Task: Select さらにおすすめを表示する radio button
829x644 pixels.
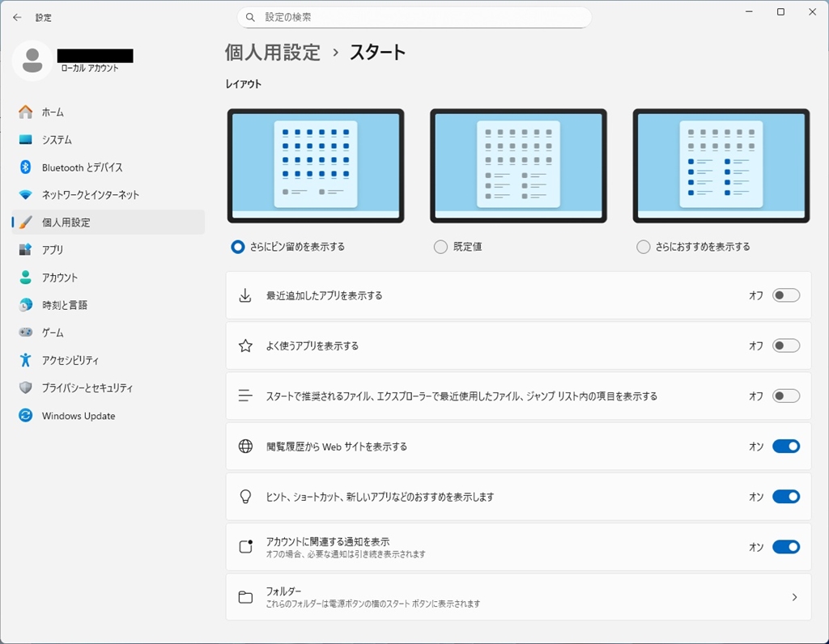Action: coord(644,247)
